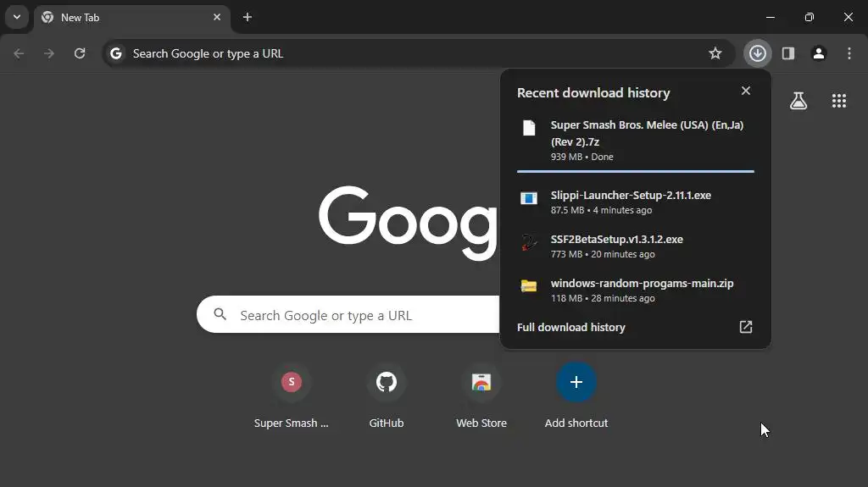This screenshot has width=868, height=487.
Task: Click the Melee 7z file icon
Action: (529, 128)
